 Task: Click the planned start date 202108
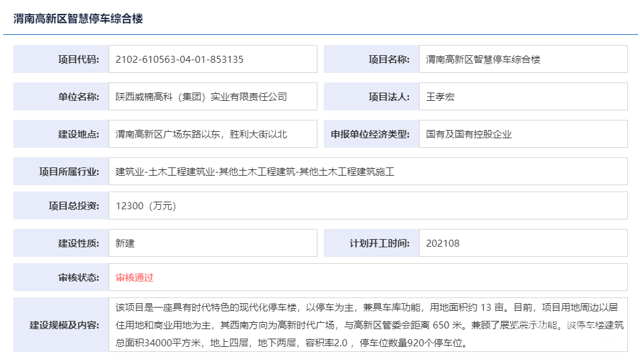tap(443, 244)
